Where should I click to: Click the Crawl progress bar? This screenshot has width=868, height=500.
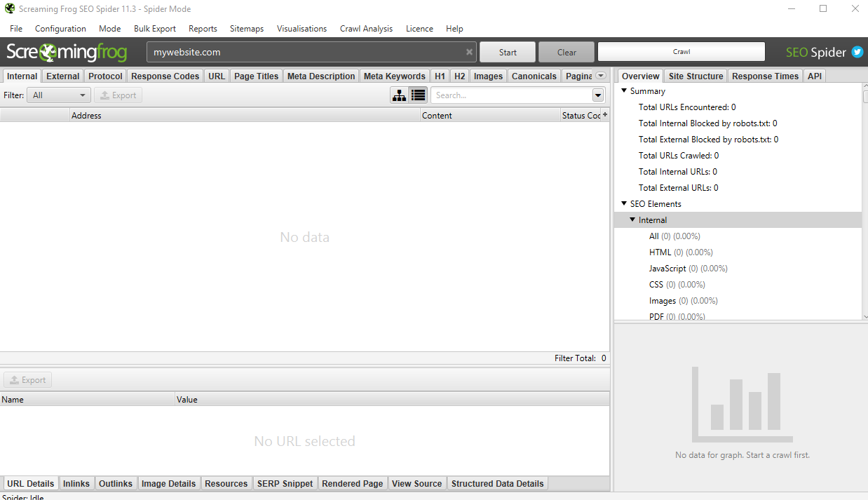(x=681, y=51)
